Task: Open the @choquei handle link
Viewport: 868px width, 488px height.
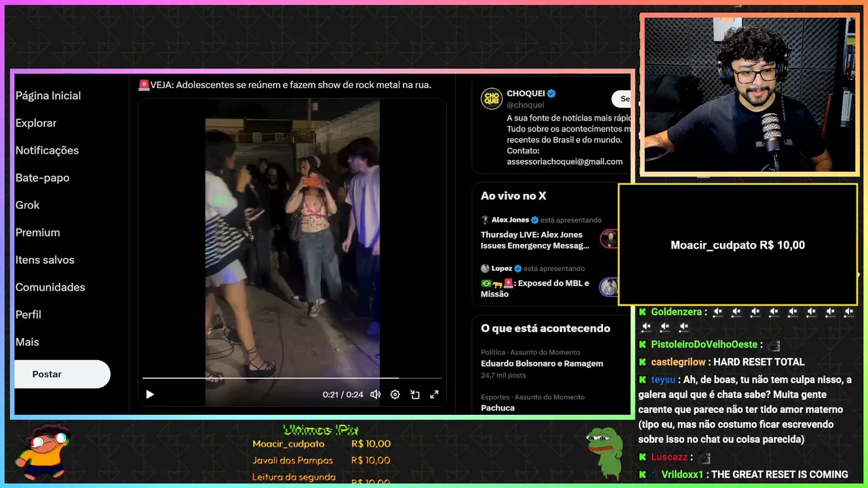Action: click(526, 105)
